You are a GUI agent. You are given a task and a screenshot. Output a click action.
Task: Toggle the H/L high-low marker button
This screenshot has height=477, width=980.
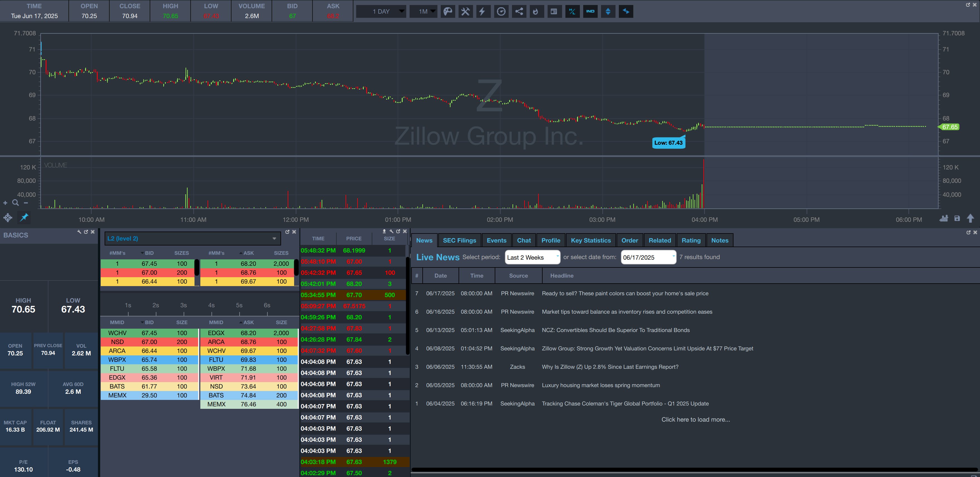click(x=572, y=11)
